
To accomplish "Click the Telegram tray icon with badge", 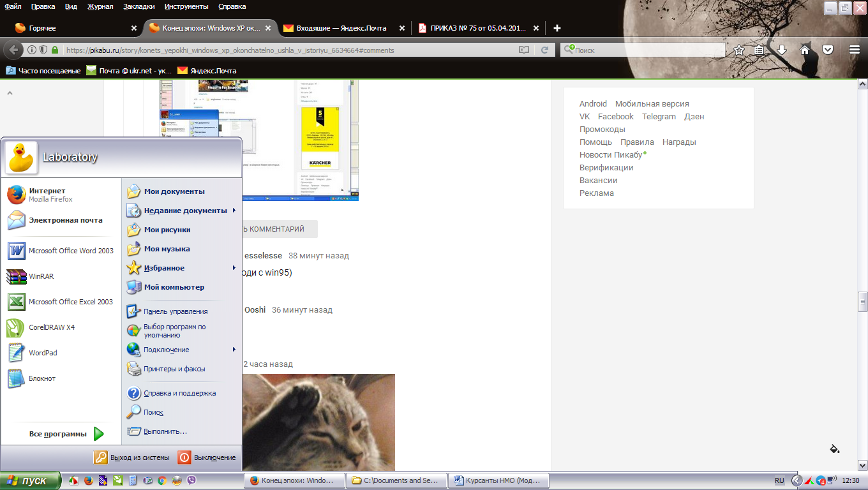I will (821, 480).
